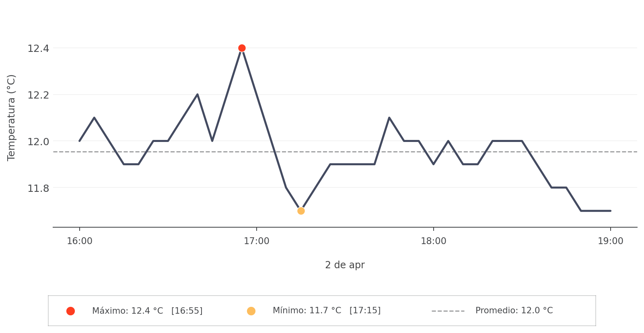Image resolution: width=644 pixels, height=333 pixels.
Task: Click the dashed line icon in the legend
Action: coord(448,311)
